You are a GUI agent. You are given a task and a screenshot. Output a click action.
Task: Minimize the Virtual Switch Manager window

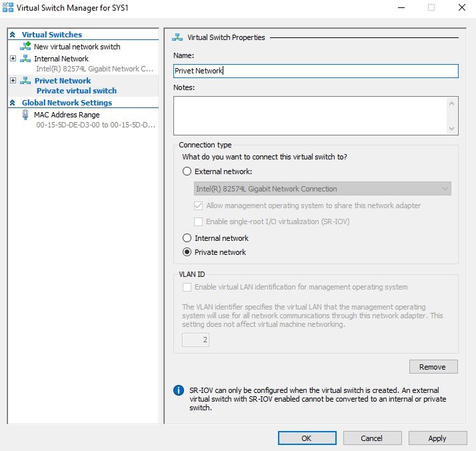401,7
